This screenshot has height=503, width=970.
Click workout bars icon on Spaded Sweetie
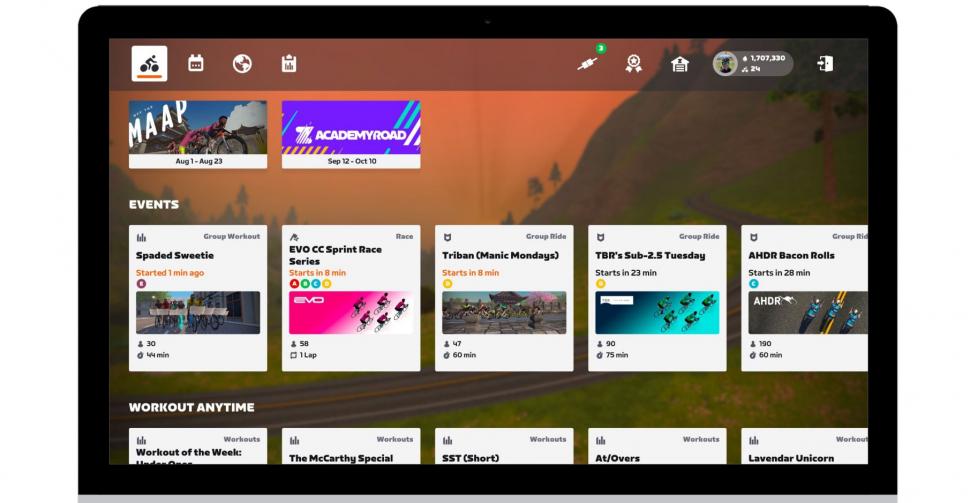click(x=141, y=238)
